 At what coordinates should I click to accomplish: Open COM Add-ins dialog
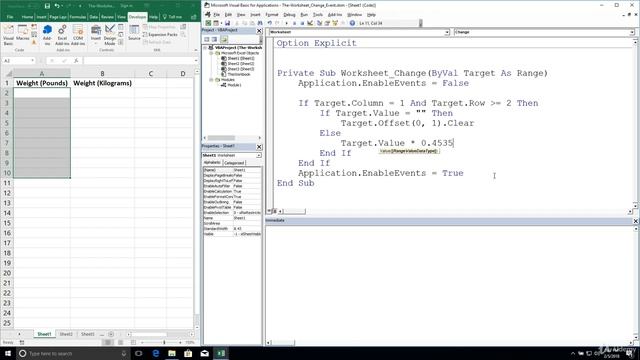tap(78, 35)
